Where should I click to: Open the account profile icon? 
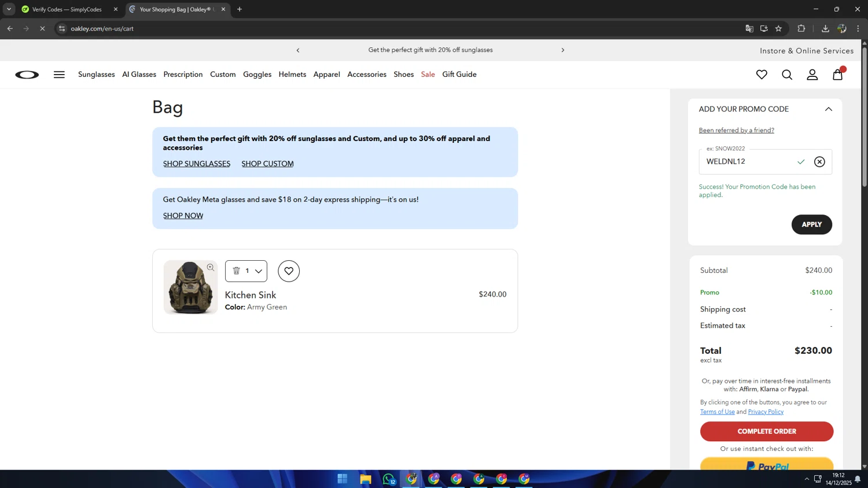coord(812,75)
